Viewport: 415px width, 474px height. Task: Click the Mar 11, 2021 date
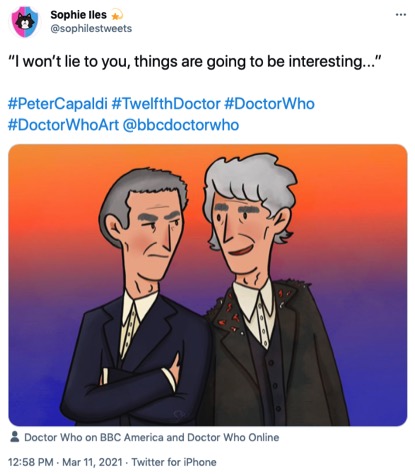pyautogui.click(x=92, y=462)
